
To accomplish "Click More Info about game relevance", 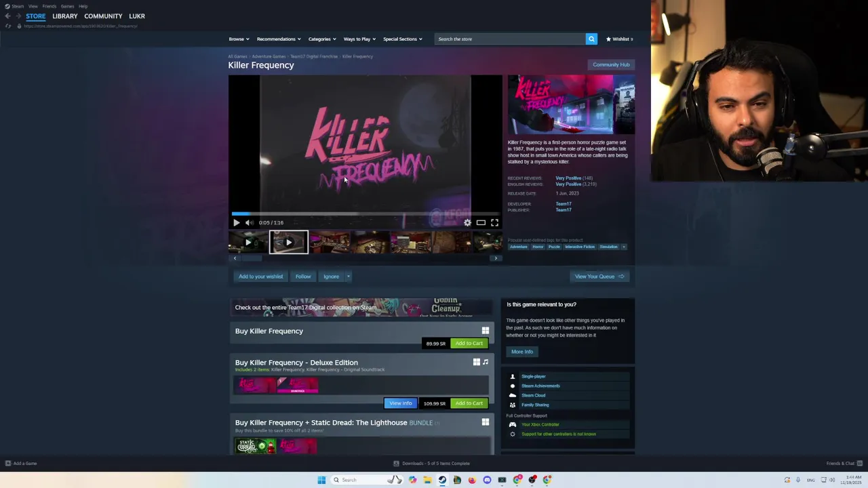I will pyautogui.click(x=522, y=352).
